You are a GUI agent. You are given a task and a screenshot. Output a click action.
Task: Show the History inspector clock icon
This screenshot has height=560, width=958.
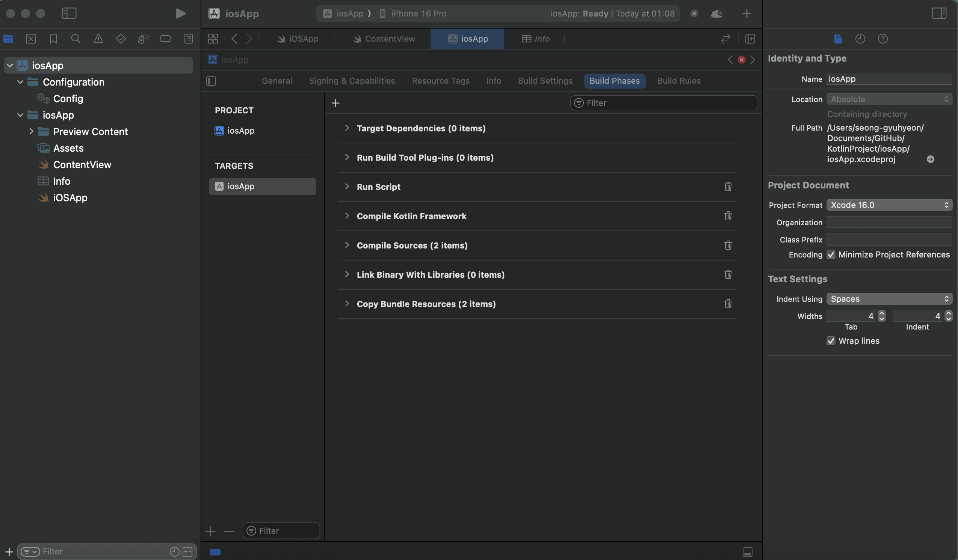(860, 39)
